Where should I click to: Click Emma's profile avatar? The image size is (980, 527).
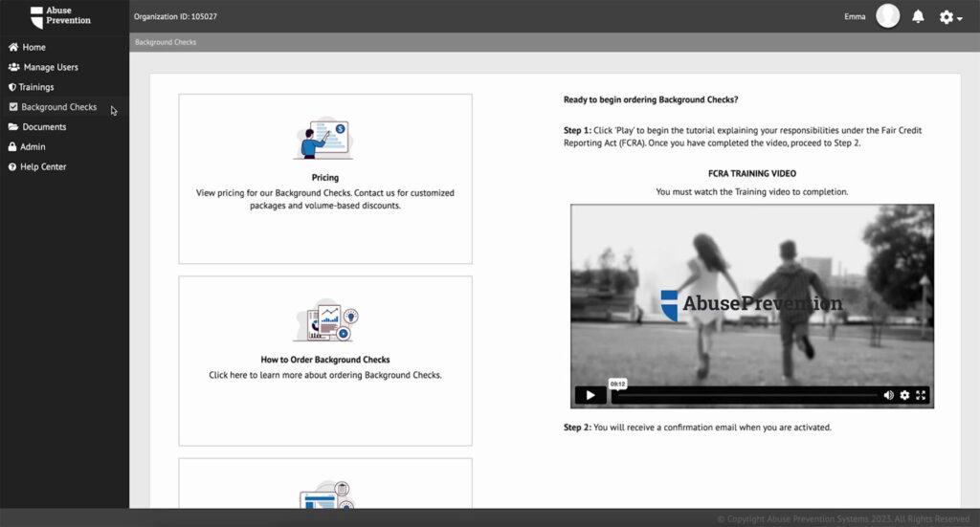[x=887, y=16]
